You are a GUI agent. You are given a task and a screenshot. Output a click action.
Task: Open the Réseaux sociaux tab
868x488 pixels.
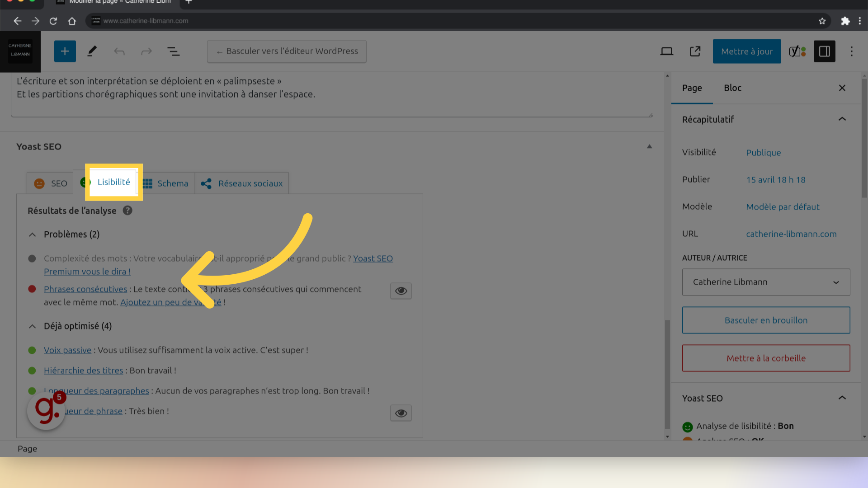pyautogui.click(x=242, y=183)
